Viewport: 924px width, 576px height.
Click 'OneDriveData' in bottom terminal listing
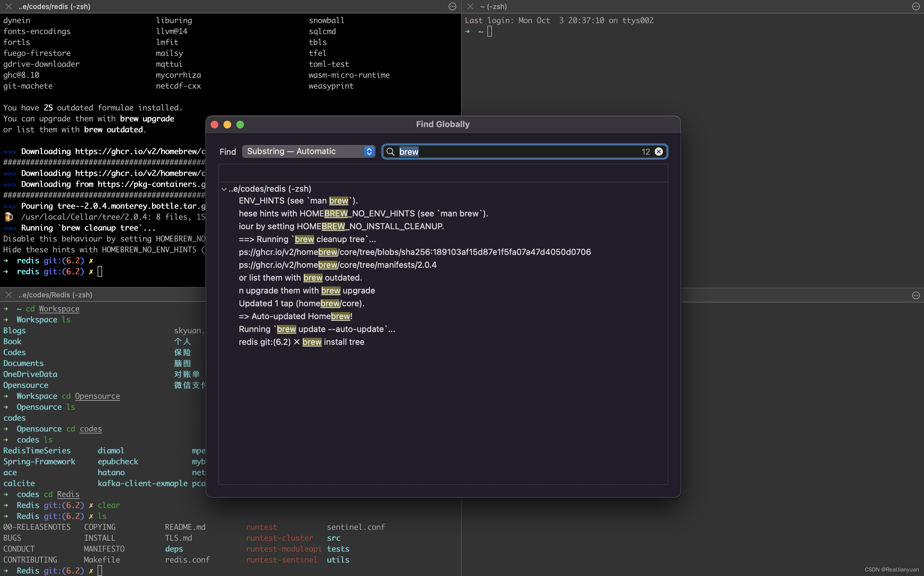[30, 374]
